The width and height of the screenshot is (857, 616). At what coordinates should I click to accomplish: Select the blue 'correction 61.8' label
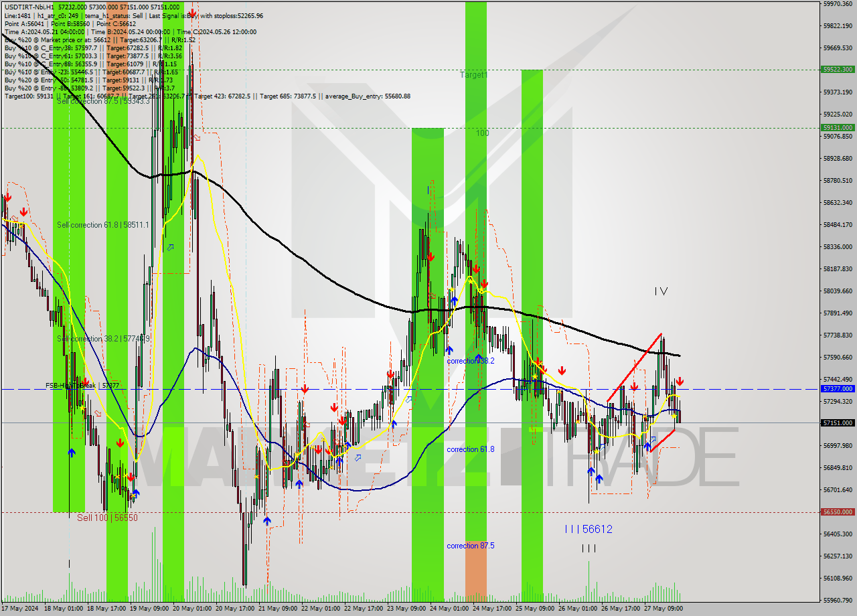[x=471, y=449]
